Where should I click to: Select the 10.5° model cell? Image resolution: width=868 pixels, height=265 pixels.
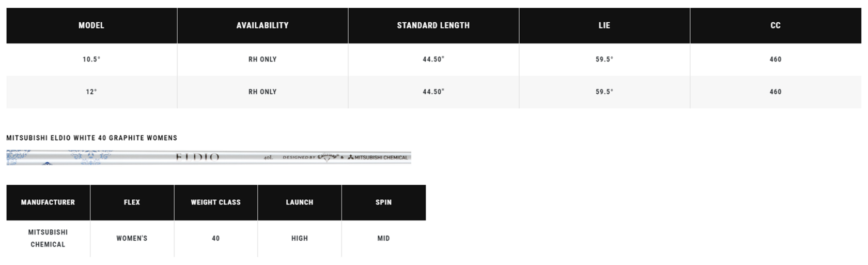point(91,60)
